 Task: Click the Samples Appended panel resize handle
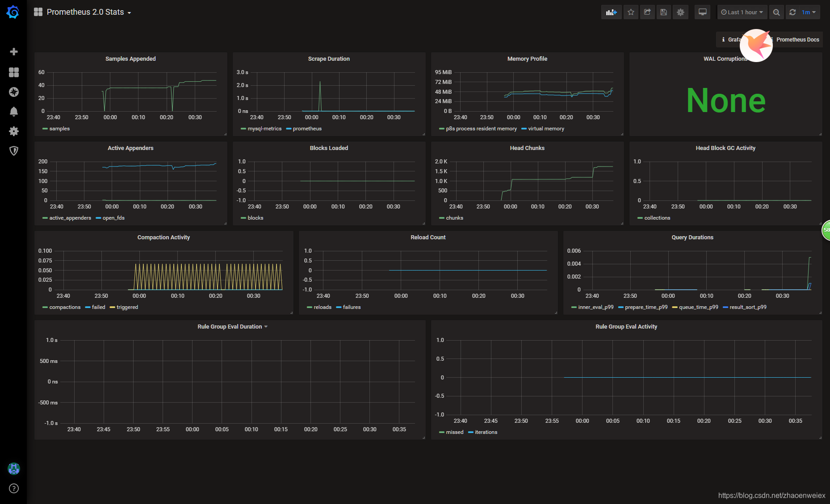pos(225,134)
